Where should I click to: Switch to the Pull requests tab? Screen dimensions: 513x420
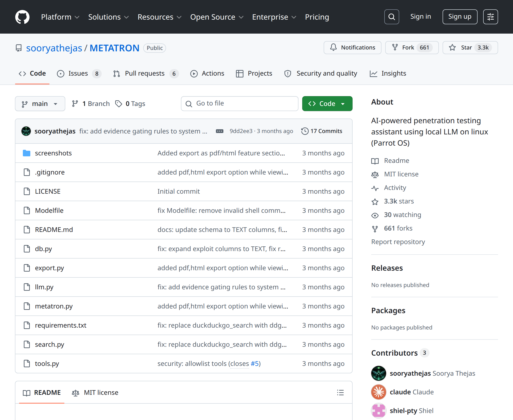(x=146, y=73)
